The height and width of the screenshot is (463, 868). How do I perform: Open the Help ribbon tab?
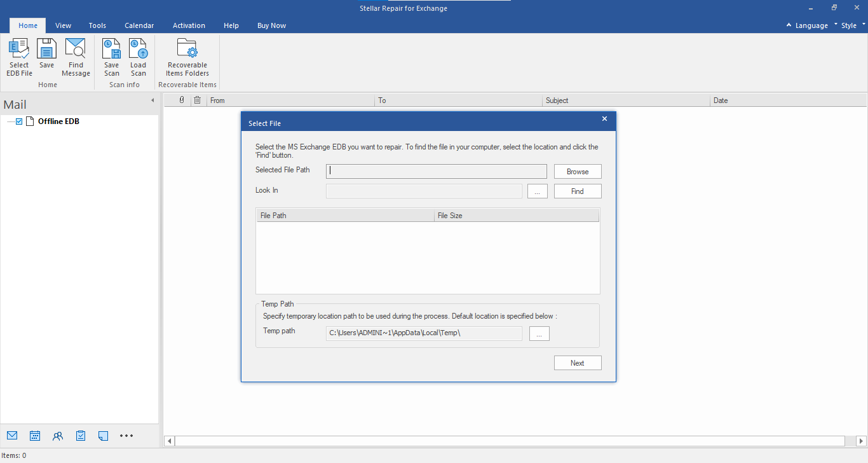(x=231, y=25)
